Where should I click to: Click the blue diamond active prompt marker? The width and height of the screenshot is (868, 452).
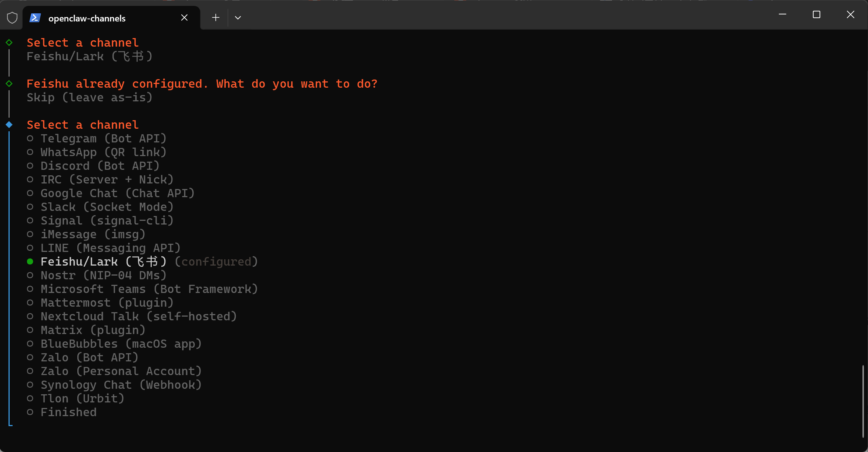(x=9, y=125)
